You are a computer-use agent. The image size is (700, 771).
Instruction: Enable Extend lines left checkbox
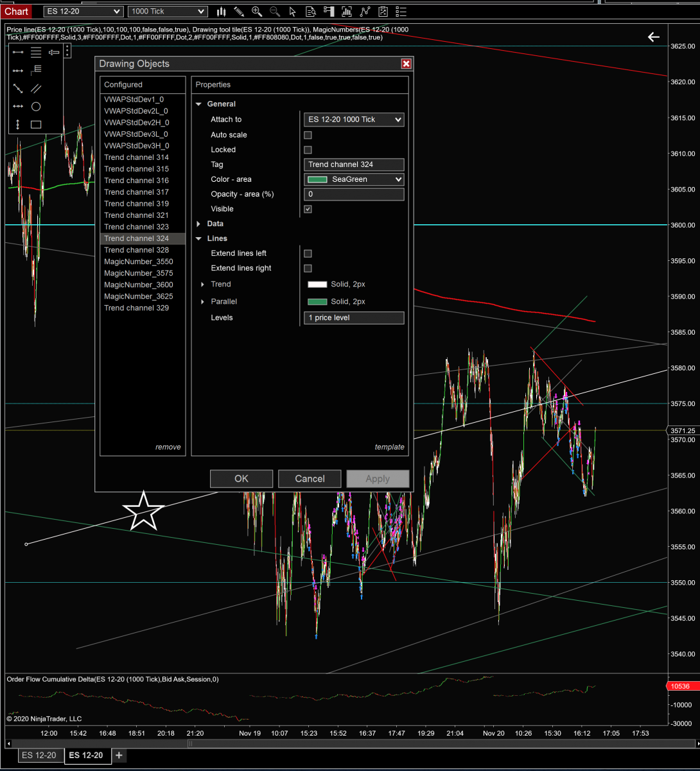(x=308, y=253)
